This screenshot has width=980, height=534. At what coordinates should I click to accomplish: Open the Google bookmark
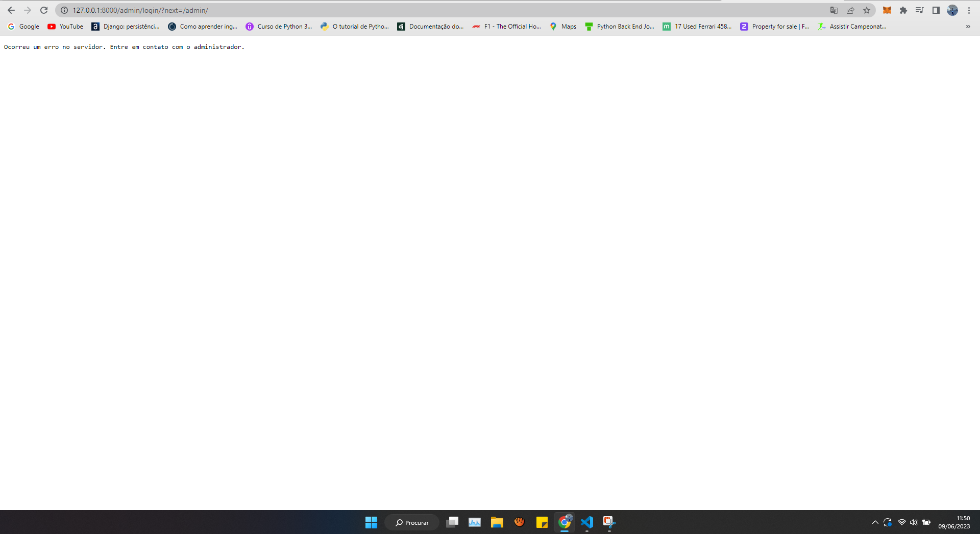click(x=23, y=27)
